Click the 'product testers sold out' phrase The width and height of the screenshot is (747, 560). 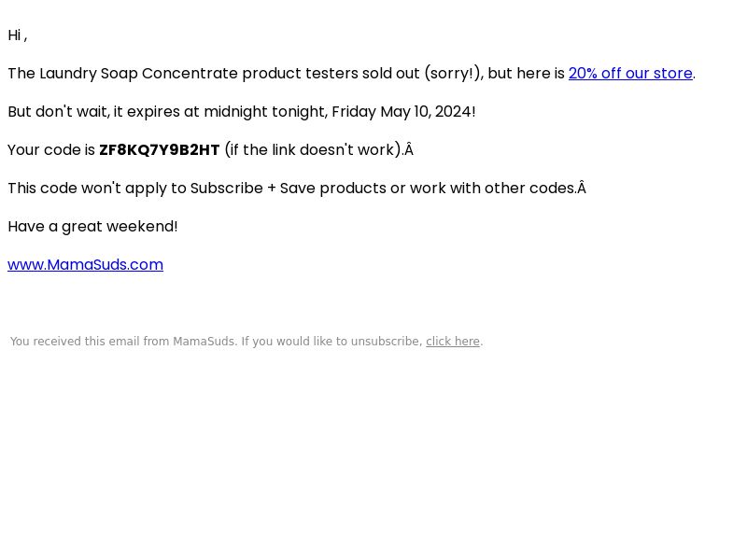click(x=331, y=74)
